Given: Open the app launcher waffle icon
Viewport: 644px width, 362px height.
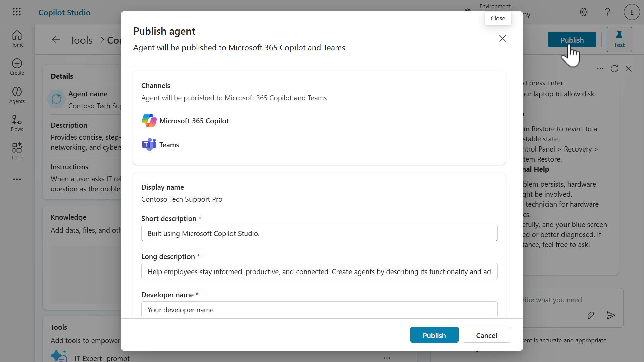Looking at the screenshot, I should tap(17, 12).
